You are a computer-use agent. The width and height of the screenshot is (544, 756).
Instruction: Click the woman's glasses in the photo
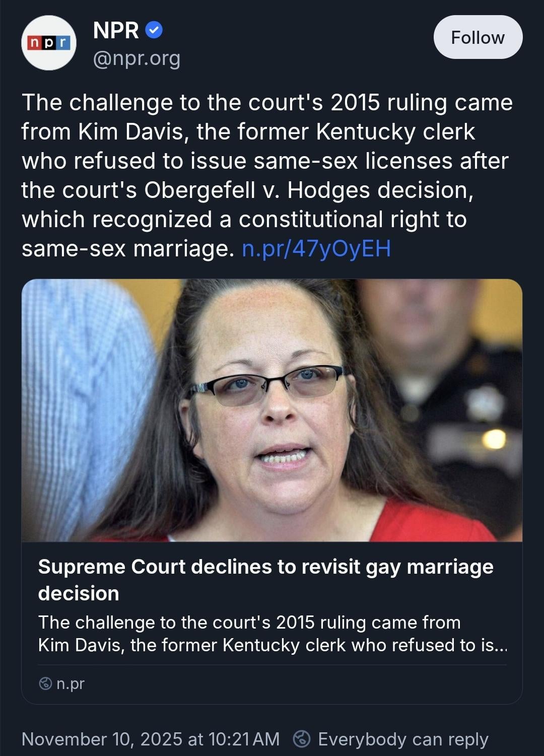pos(267,385)
